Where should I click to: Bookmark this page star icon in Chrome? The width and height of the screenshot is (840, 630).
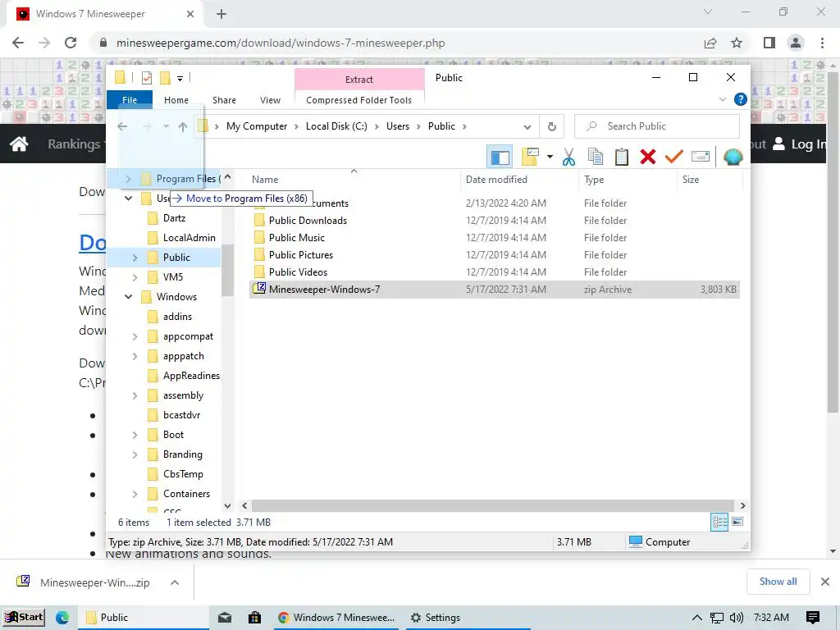tap(737, 43)
